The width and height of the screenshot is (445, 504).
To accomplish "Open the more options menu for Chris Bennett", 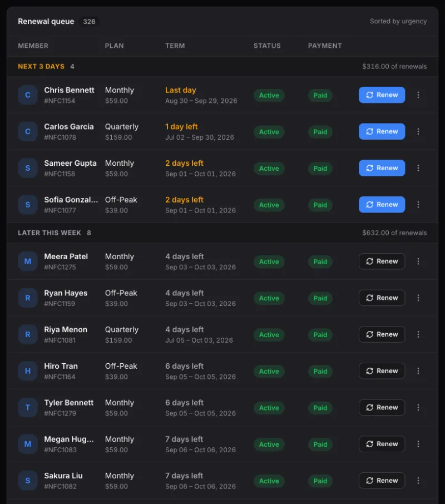I will [x=418, y=95].
